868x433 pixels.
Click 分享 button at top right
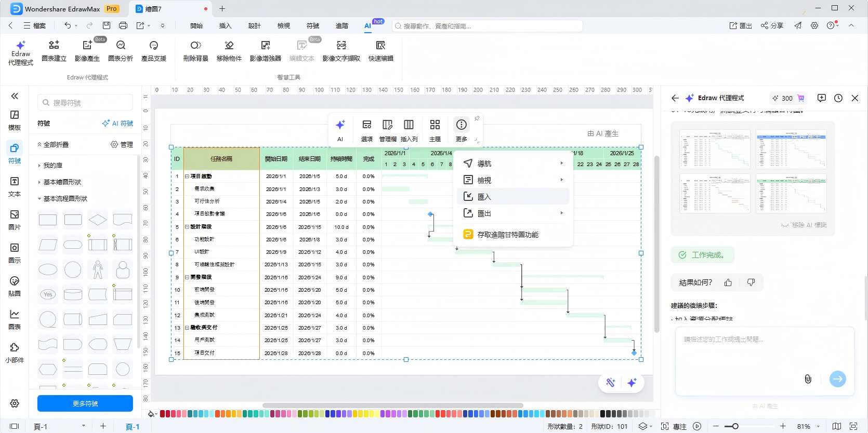(772, 25)
